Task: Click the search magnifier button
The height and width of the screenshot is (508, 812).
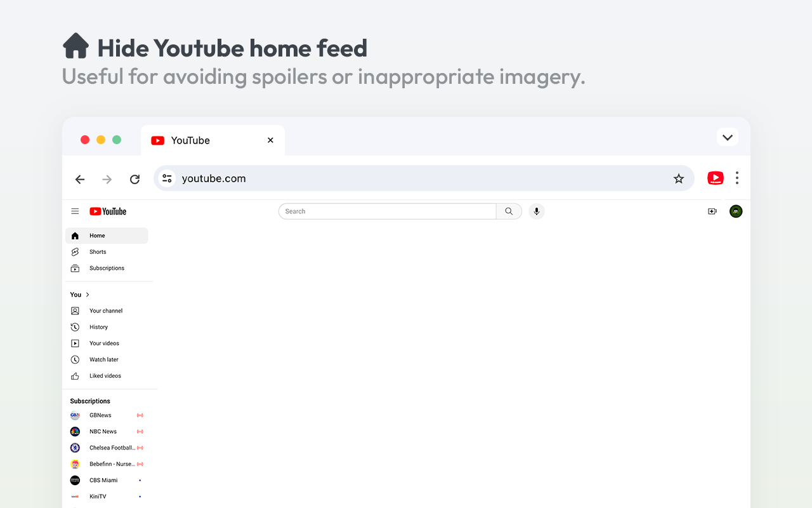Action: coord(509,211)
